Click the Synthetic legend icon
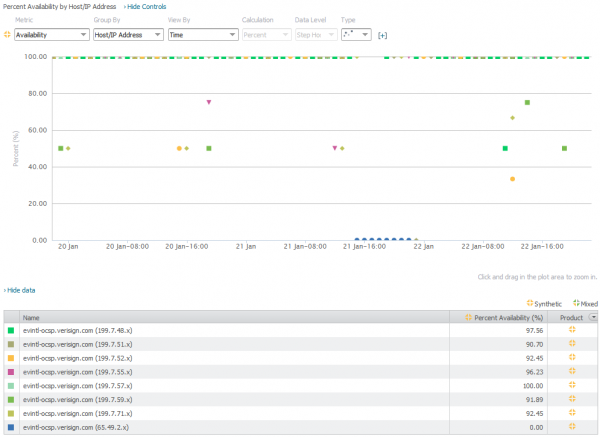The width and height of the screenshot is (600, 437). [530, 303]
